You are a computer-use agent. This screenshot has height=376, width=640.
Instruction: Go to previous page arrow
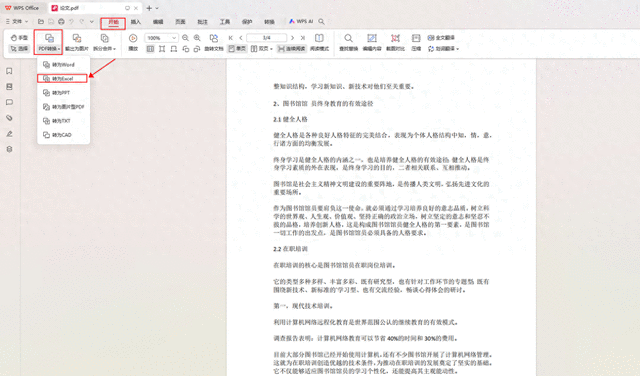click(241, 38)
